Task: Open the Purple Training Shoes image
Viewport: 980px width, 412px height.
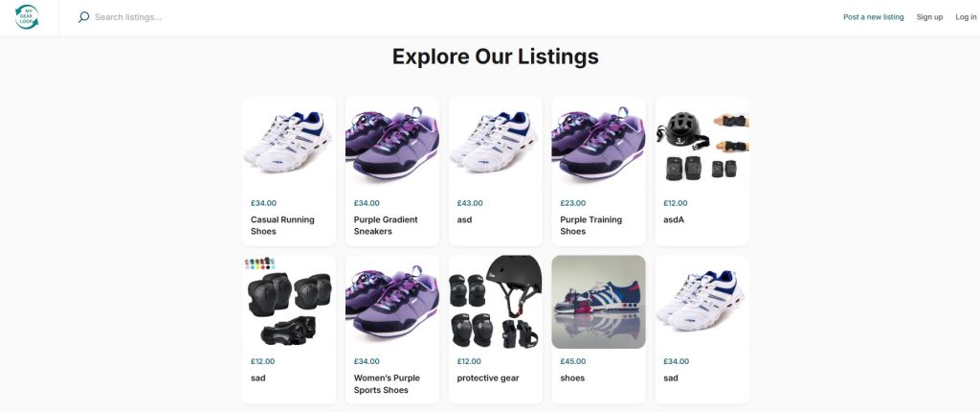Action: coord(599,143)
